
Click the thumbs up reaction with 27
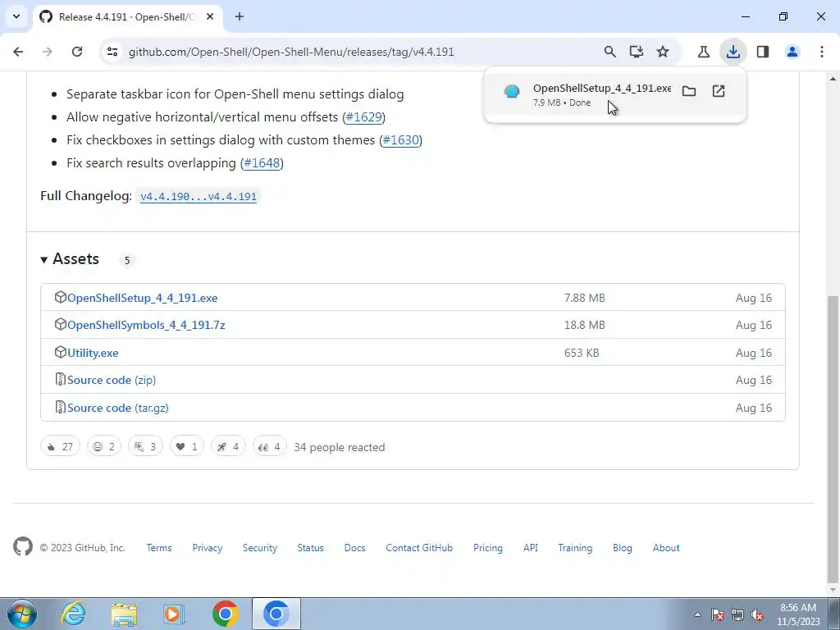click(x=60, y=446)
